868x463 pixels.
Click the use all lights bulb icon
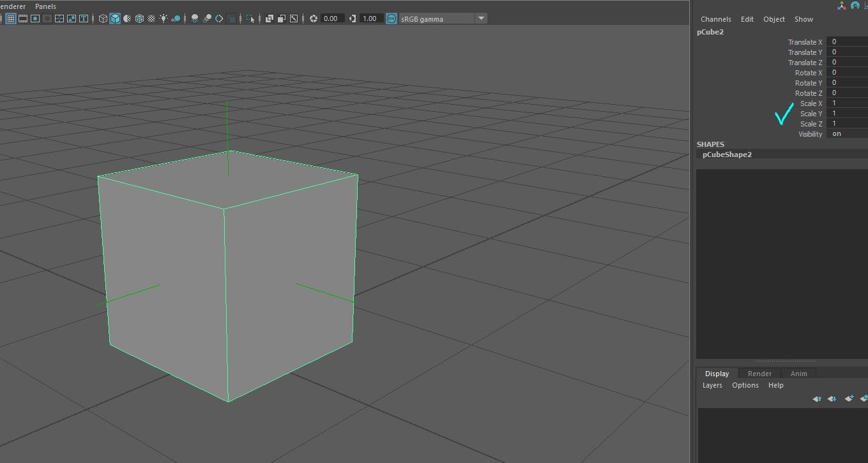coord(164,19)
